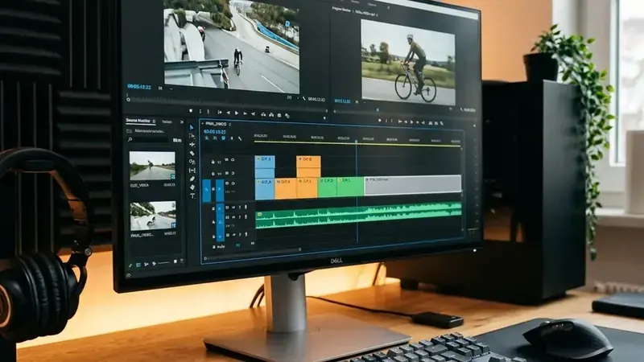Add a marker from the timeline header

[x=232, y=138]
